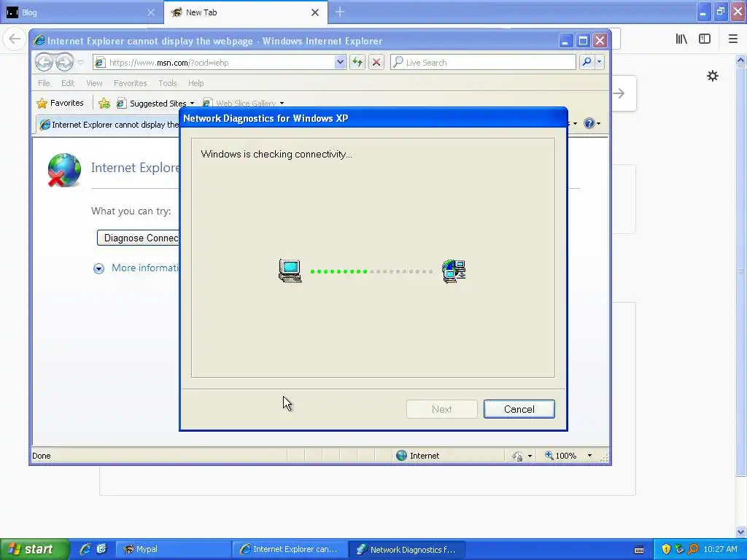This screenshot has height=560, width=747.
Task: Click the 'Windows is checking connectivity...' text
Action: point(276,155)
